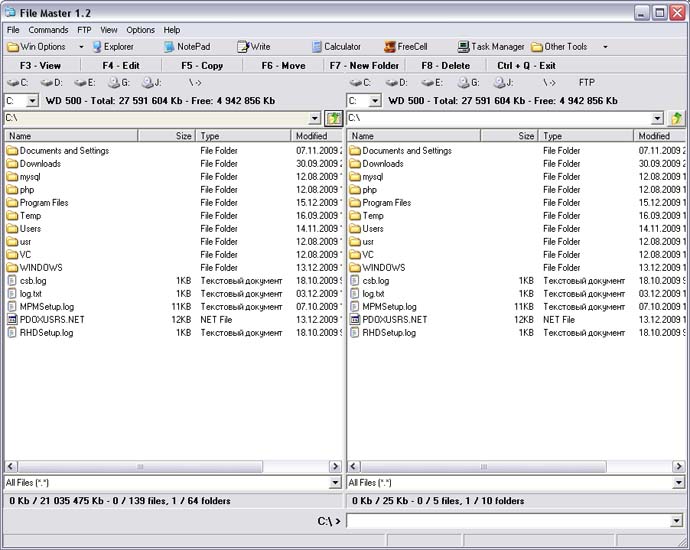Open the Other Tools dropdown
The width and height of the screenshot is (690, 550).
[605, 47]
